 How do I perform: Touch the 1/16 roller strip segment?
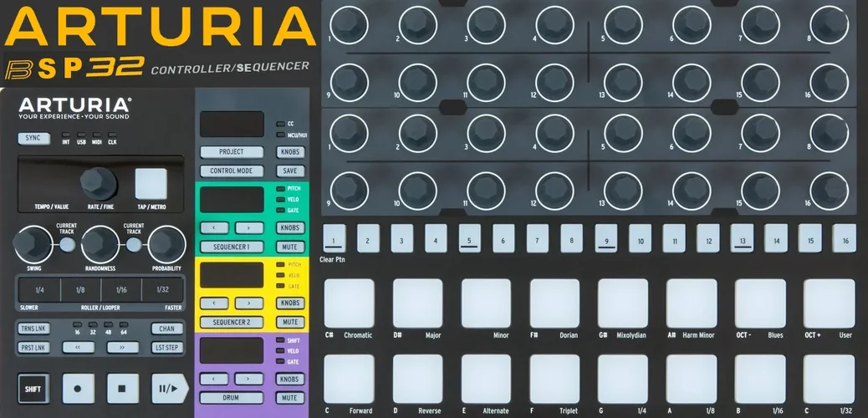(x=121, y=289)
